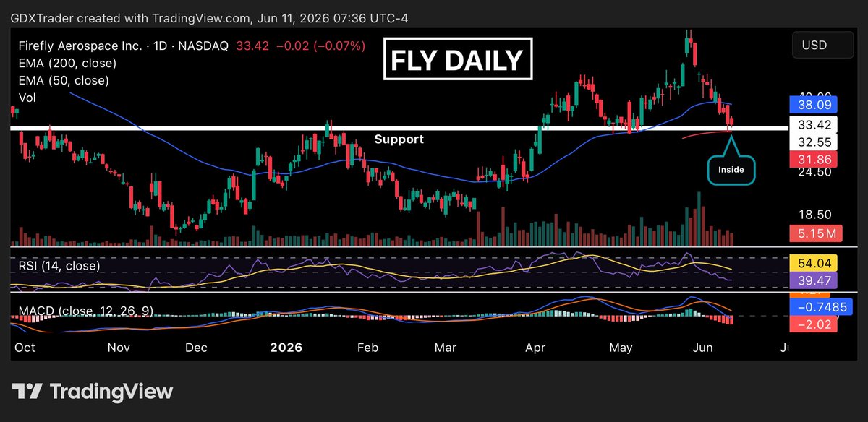Select the Firefly Aerospace Inc. symbol title
Image resolution: width=868 pixels, height=422 pixels.
click(x=81, y=46)
